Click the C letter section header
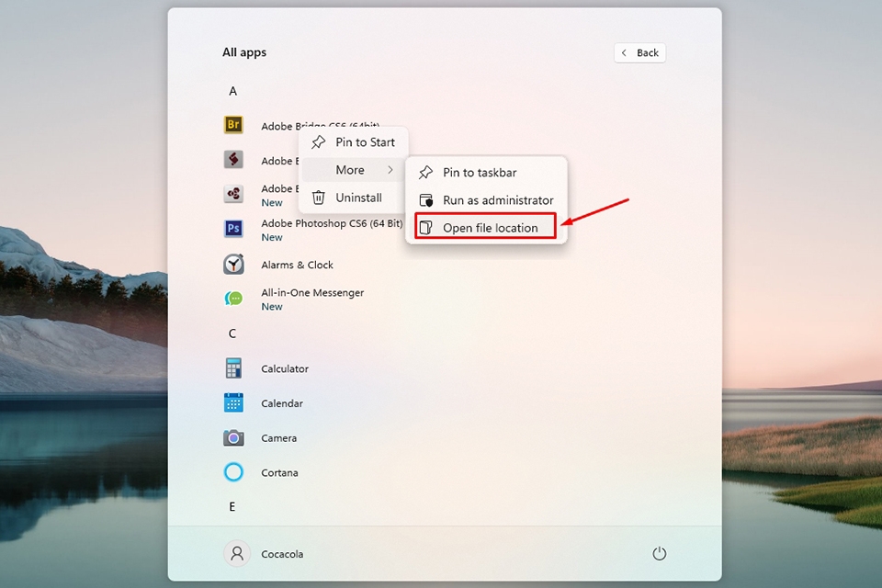 point(232,333)
